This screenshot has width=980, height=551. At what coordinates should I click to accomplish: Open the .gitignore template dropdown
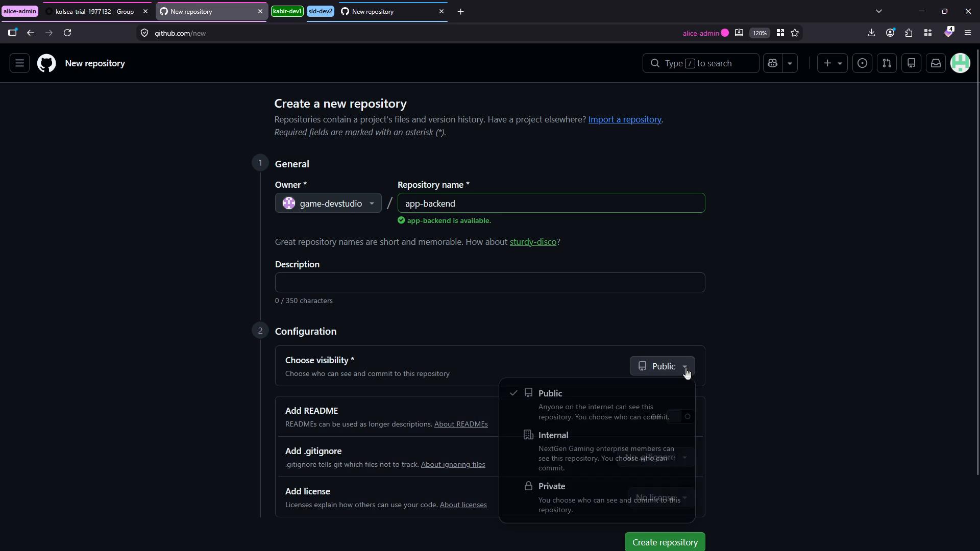[656, 457]
